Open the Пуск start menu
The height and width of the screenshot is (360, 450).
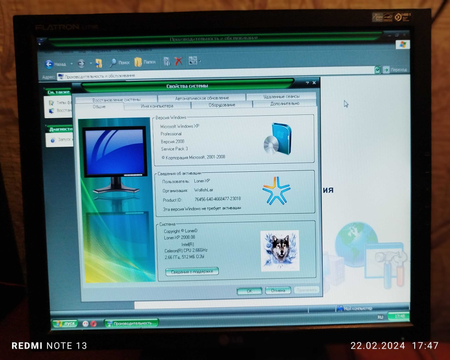(x=65, y=324)
